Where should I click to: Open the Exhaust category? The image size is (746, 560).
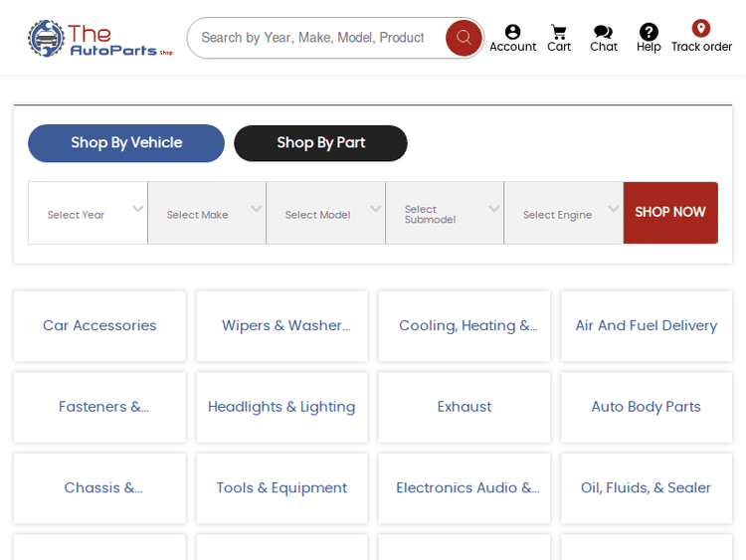point(465,407)
